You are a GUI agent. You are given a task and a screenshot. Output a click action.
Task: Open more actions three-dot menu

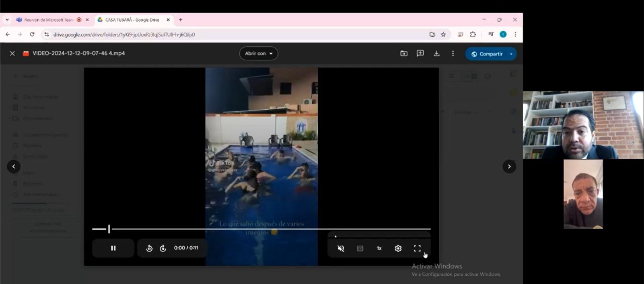pos(453,53)
